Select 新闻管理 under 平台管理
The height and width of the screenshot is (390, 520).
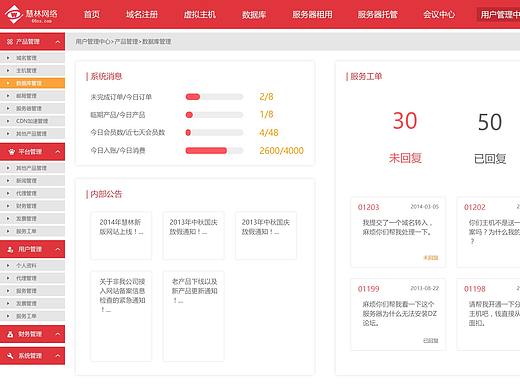[32, 181]
